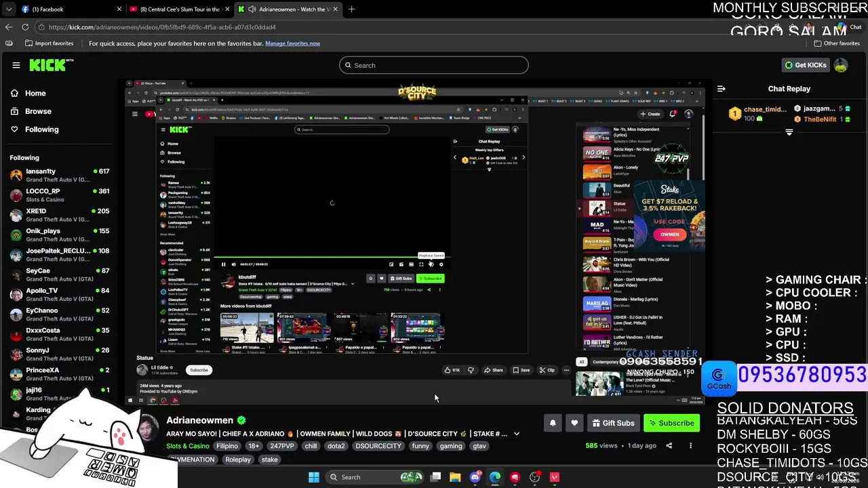Open the Following sidebar item

click(41, 129)
